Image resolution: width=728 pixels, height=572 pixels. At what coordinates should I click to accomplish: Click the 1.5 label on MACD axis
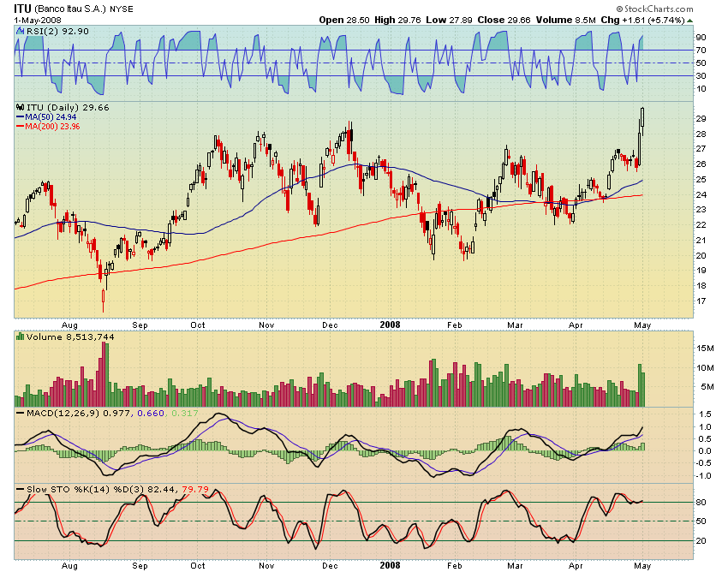(705, 414)
